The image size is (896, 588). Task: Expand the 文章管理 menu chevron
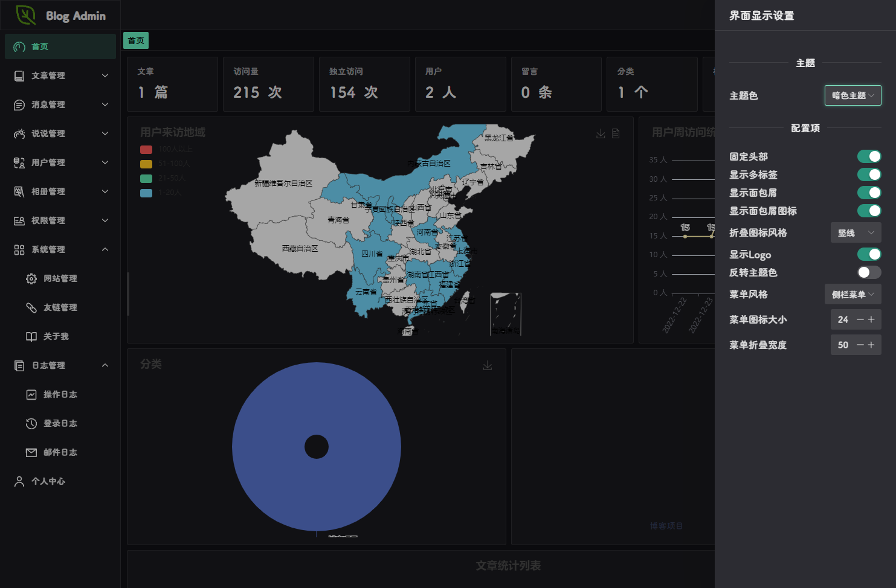[x=105, y=75]
